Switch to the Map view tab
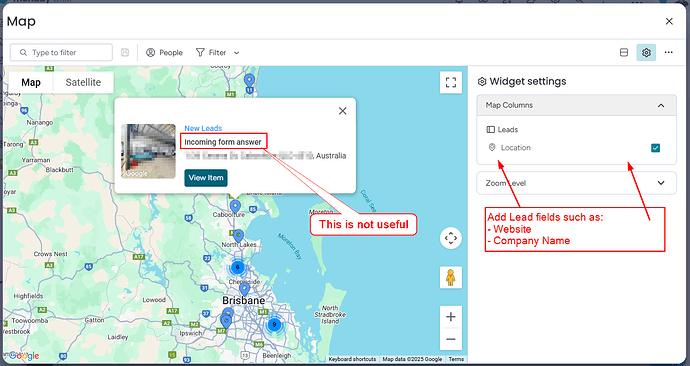 pos(31,82)
